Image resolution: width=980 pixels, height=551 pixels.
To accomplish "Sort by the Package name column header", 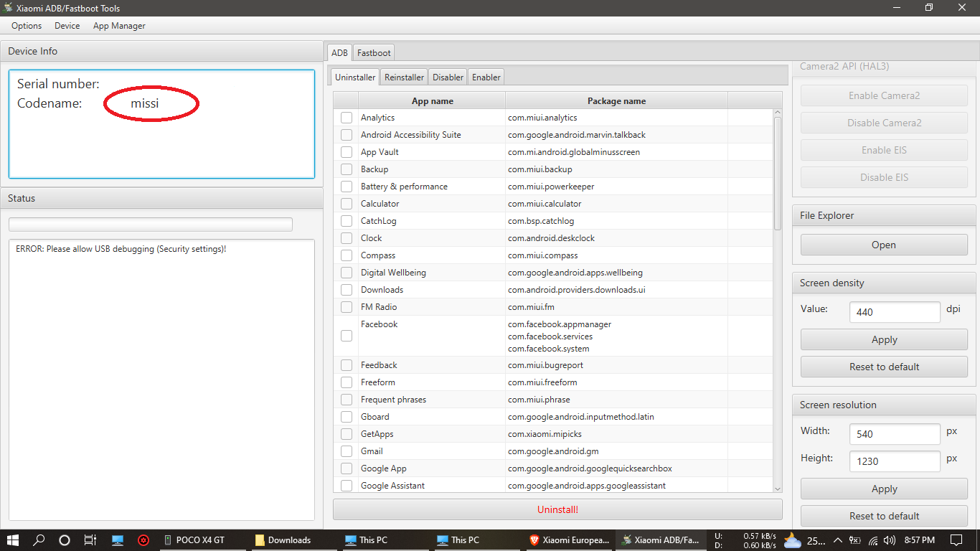I will (x=616, y=101).
